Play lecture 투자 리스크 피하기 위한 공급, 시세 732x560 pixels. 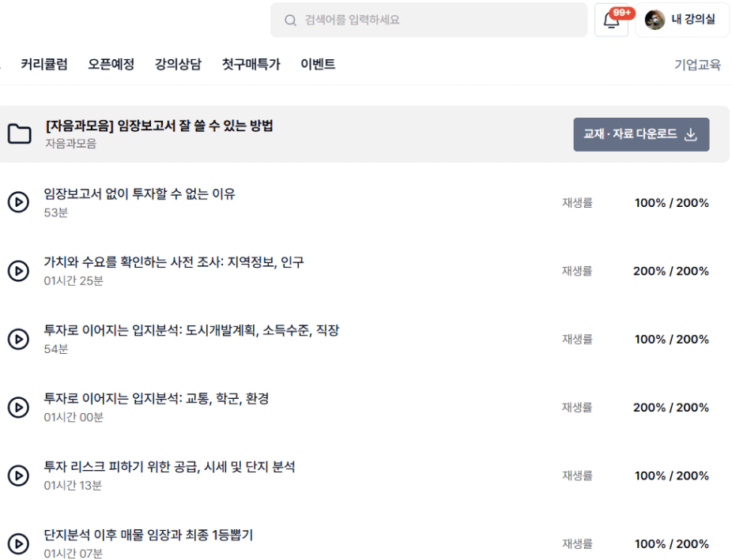tap(19, 475)
